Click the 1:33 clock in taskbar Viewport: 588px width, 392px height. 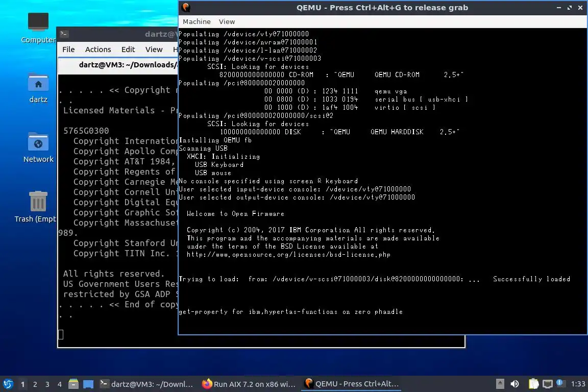tap(578, 384)
